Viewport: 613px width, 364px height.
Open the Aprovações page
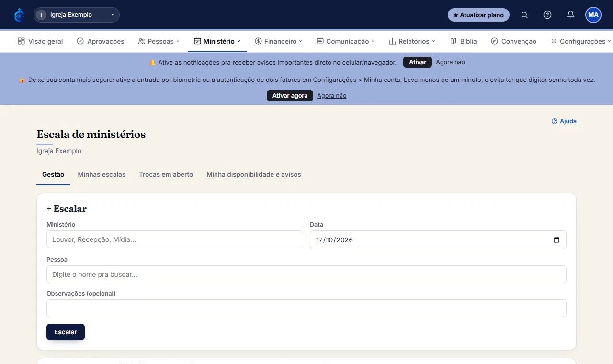[101, 41]
